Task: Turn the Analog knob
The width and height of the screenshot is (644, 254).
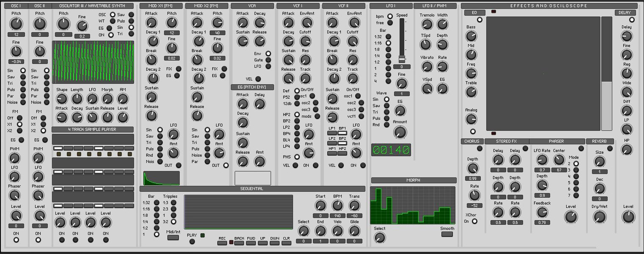Action: pyautogui.click(x=471, y=119)
